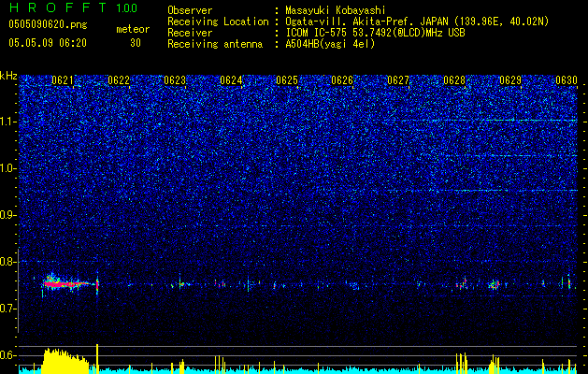This screenshot has width=588, height=374.
Task: Click the long pink meteor echo near 0621
Action: 66,284
